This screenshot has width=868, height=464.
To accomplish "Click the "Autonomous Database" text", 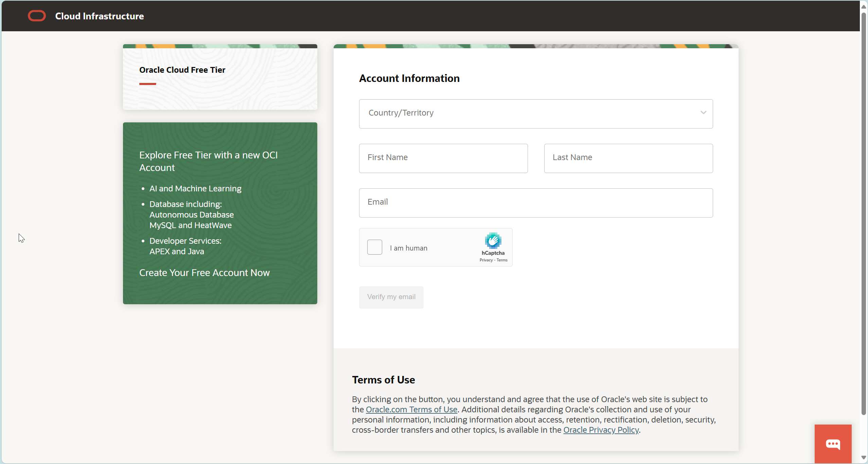I will pyautogui.click(x=192, y=215).
